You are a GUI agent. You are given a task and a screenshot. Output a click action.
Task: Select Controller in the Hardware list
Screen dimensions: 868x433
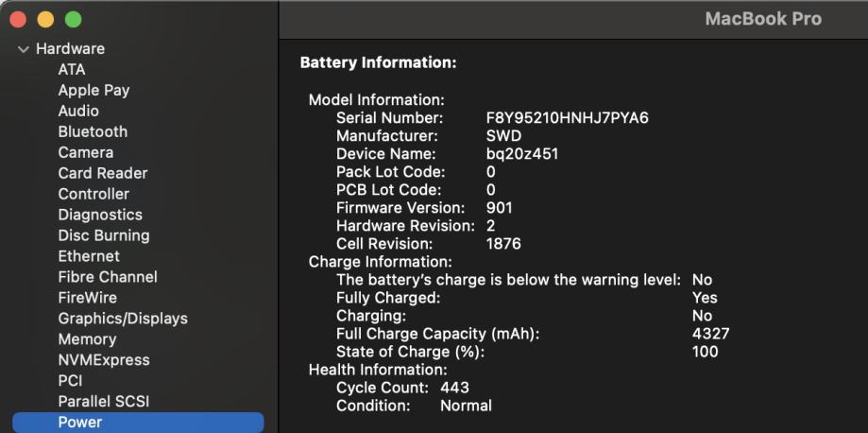[94, 195]
